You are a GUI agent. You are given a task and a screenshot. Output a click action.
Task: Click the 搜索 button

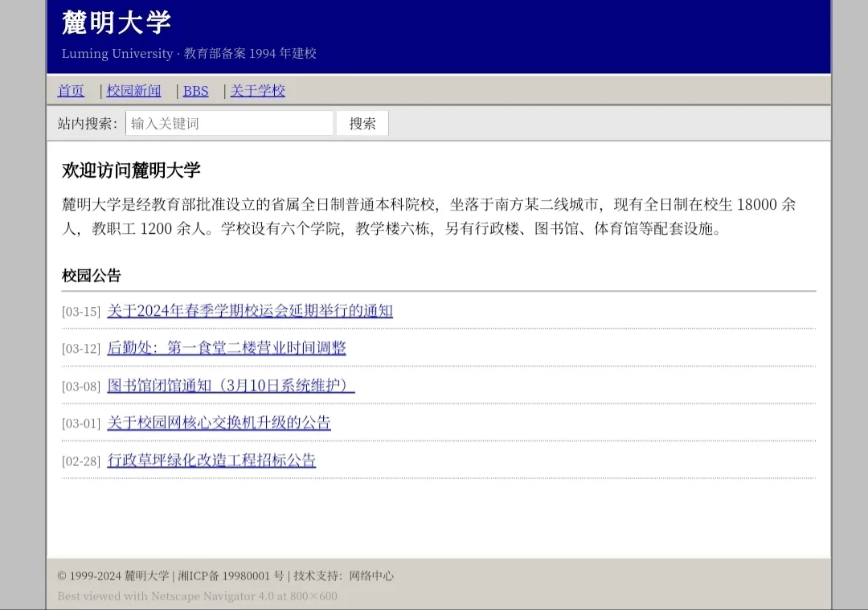[362, 123]
